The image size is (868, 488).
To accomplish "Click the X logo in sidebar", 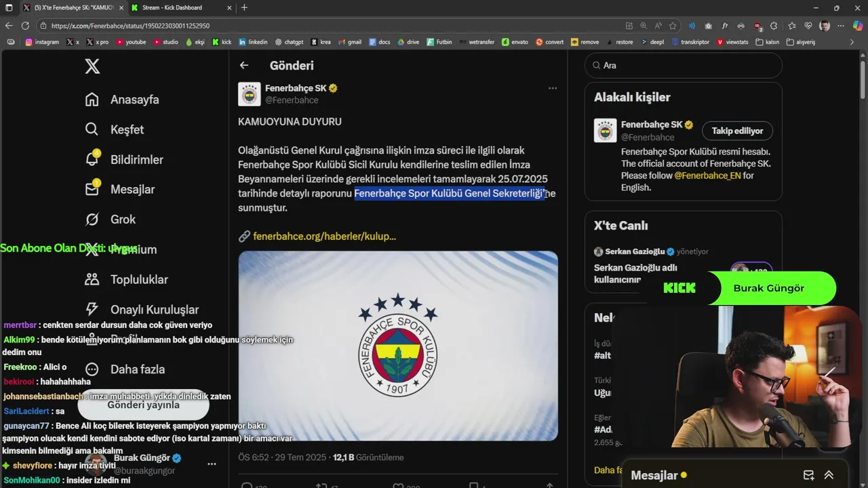I will 92,66.
